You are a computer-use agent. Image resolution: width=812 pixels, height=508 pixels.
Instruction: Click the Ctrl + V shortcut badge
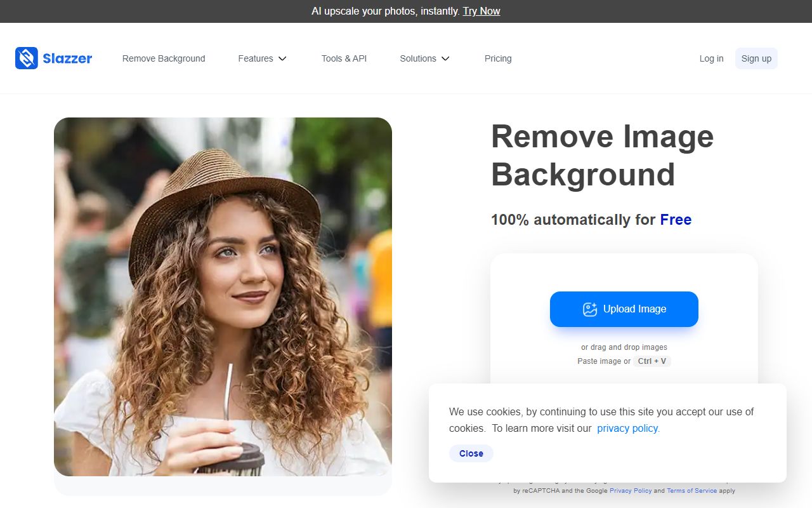tap(652, 361)
